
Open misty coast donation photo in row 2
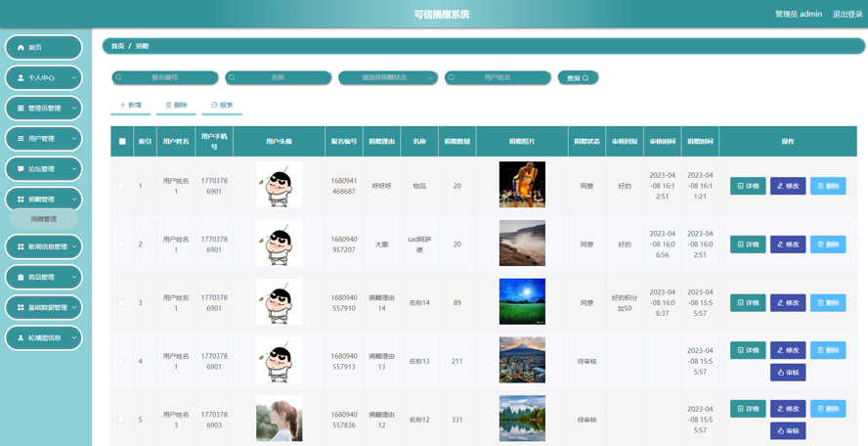point(522,244)
